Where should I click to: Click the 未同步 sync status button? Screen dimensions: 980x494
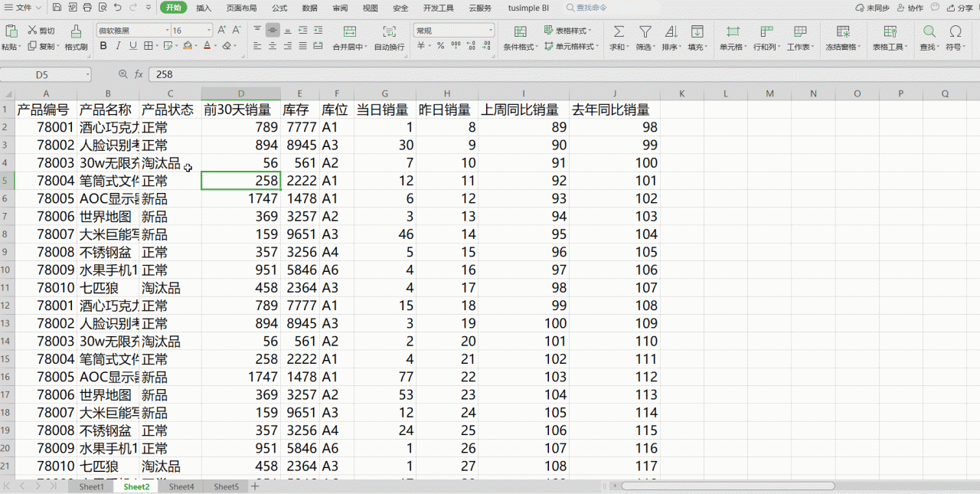tap(872, 8)
